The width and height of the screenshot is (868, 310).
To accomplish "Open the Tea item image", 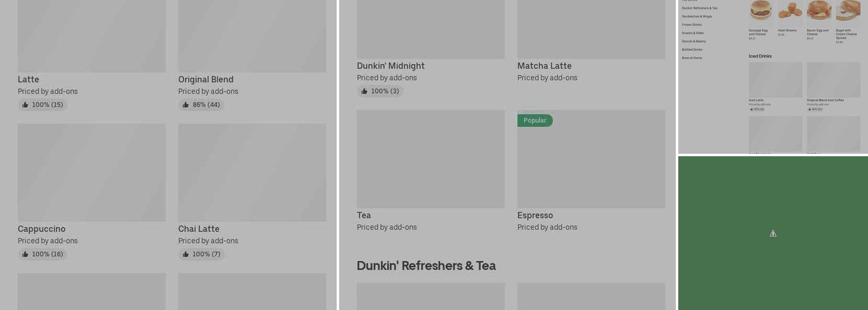I will (431, 159).
